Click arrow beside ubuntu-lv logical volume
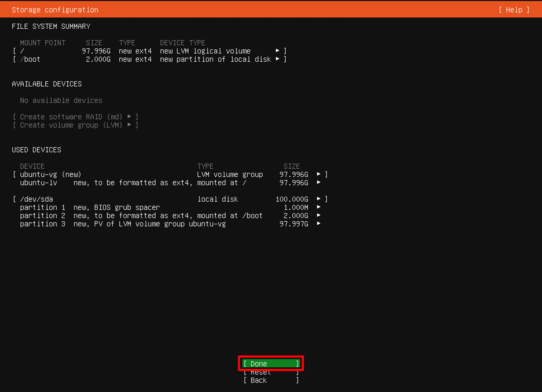542x392 pixels. coord(318,182)
